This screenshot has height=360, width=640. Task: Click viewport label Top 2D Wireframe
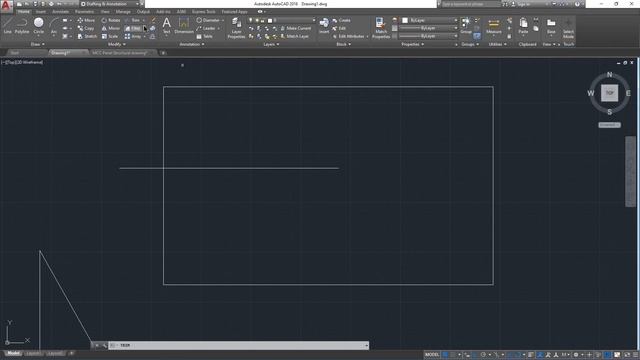click(22, 62)
